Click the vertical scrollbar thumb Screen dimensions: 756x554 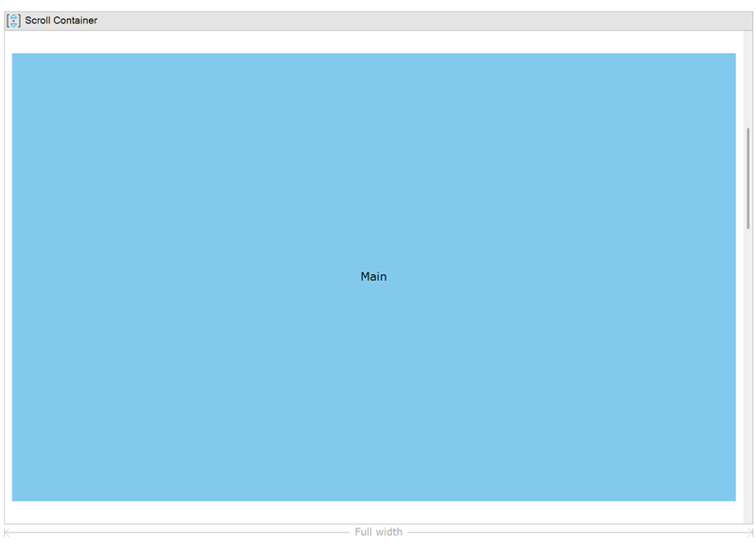point(747,178)
